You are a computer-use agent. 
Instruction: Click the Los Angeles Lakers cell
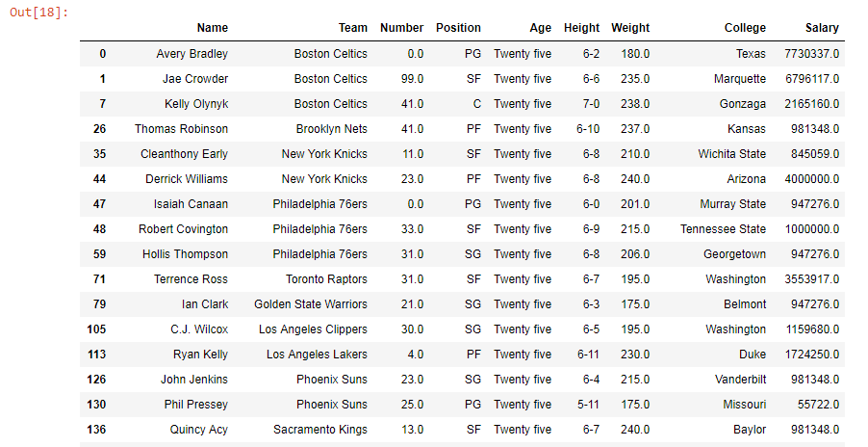coord(317,355)
